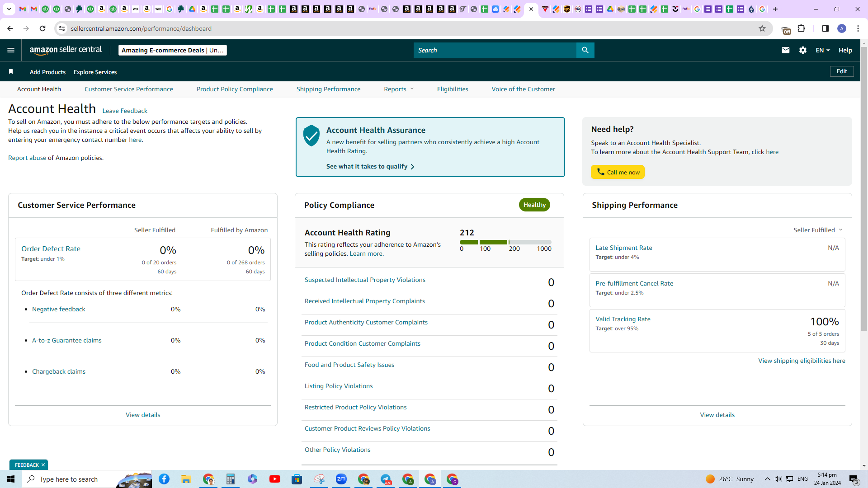Open File Explorer from the taskbar
The height and width of the screenshot is (488, 868).
186,479
